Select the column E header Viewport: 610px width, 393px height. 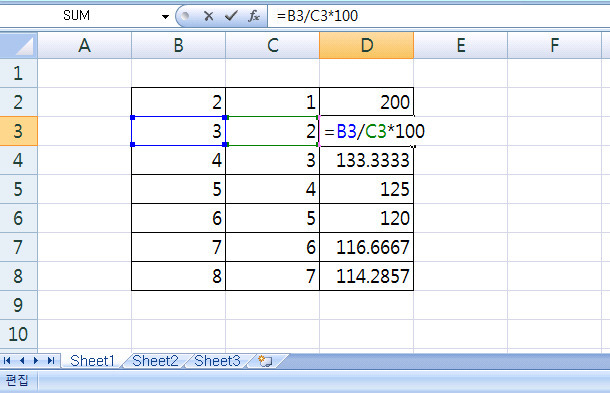(x=461, y=46)
